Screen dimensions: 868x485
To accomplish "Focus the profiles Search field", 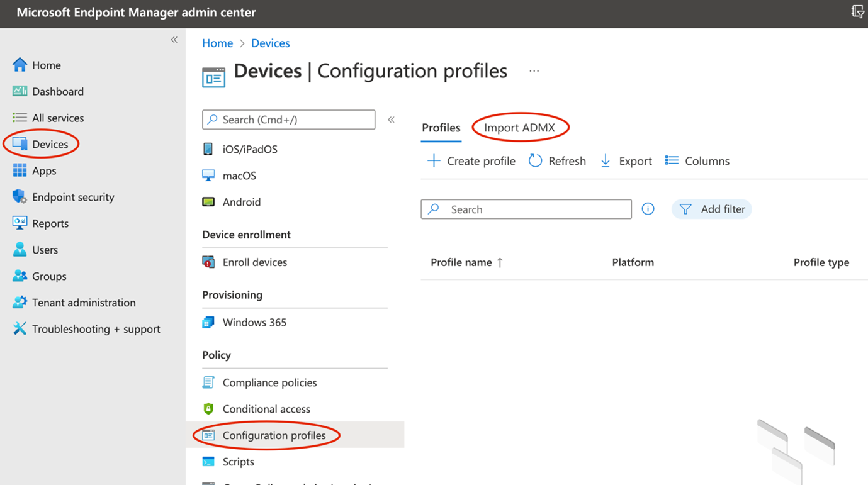I will (526, 209).
